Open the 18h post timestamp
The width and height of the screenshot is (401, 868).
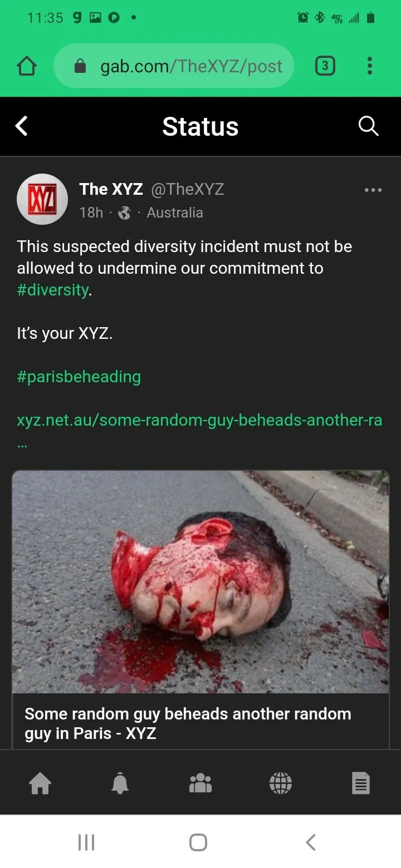91,213
